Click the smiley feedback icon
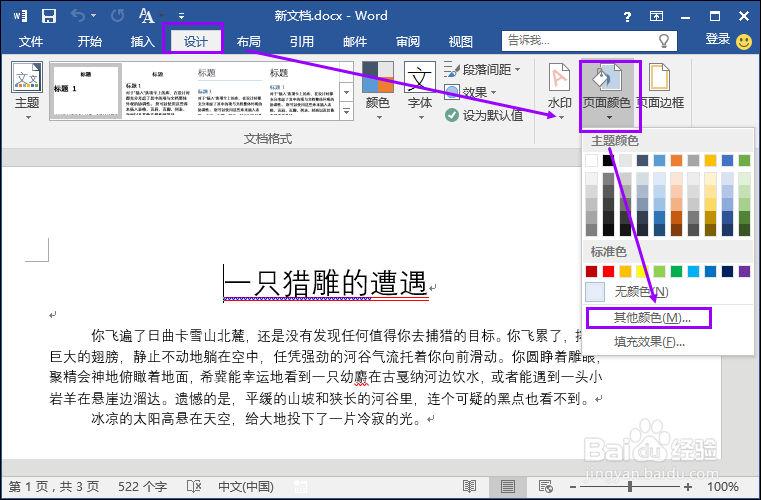Viewport: 761px width, 500px height. point(744,41)
